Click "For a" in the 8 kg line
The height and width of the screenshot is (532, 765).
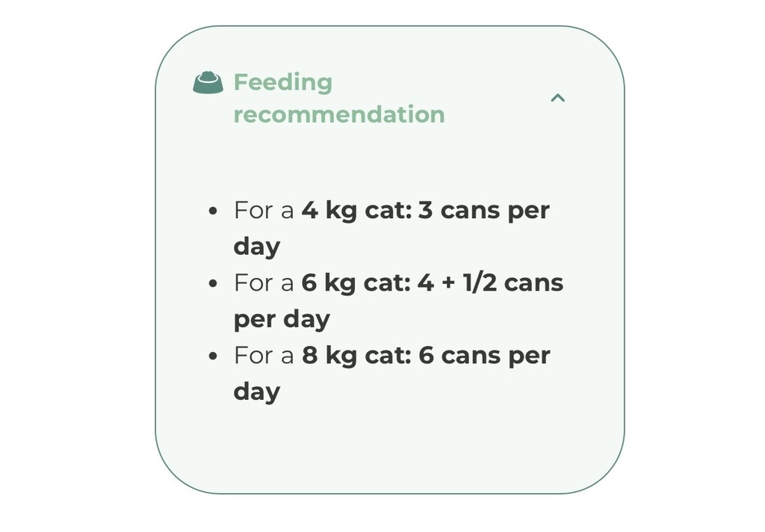[264, 356]
